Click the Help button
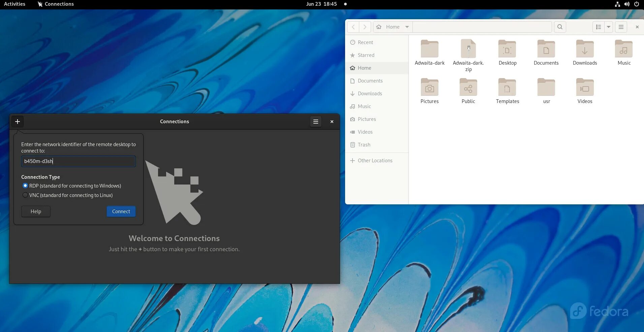644x332 pixels. [36, 211]
